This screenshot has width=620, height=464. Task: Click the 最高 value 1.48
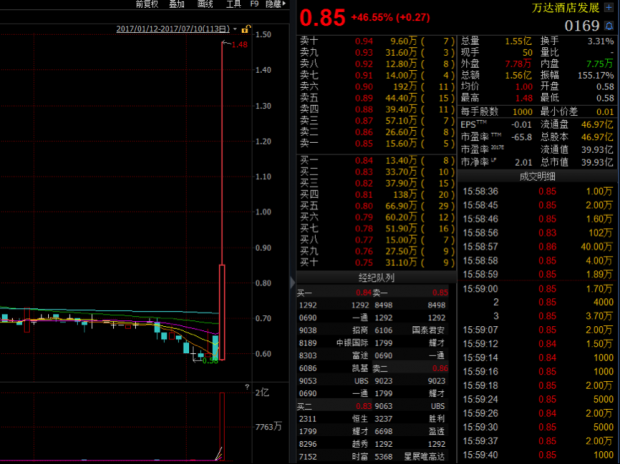point(524,98)
